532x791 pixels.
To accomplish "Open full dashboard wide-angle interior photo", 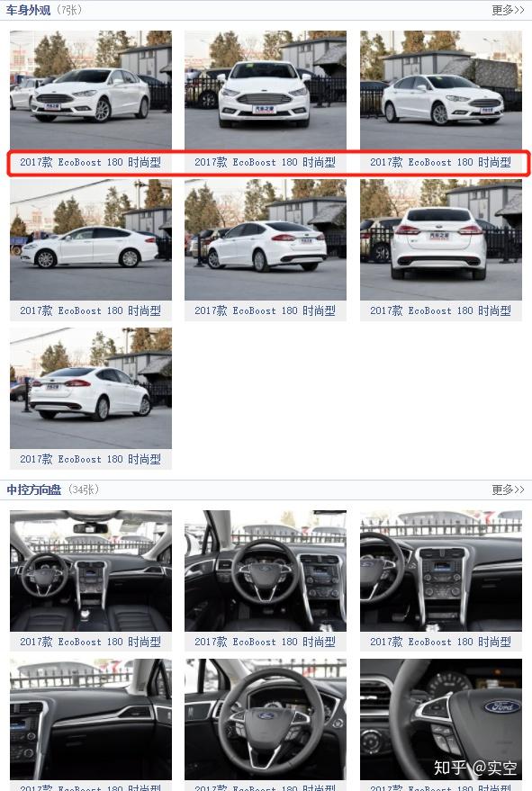I will [91, 571].
